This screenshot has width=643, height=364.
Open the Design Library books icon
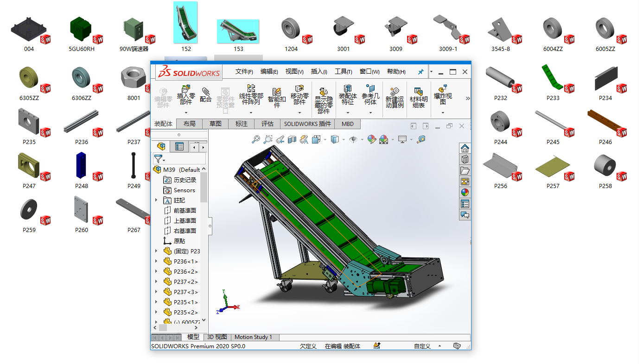pyautogui.click(x=465, y=159)
